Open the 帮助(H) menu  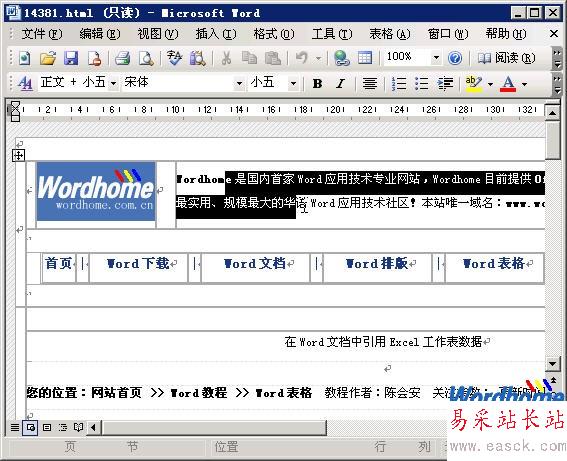pyautogui.click(x=506, y=34)
